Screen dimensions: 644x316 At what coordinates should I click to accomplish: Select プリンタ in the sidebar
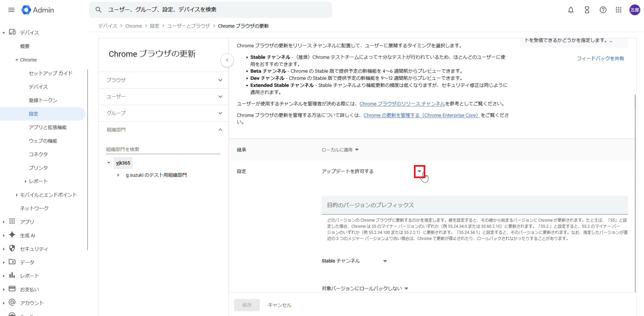[x=38, y=168]
